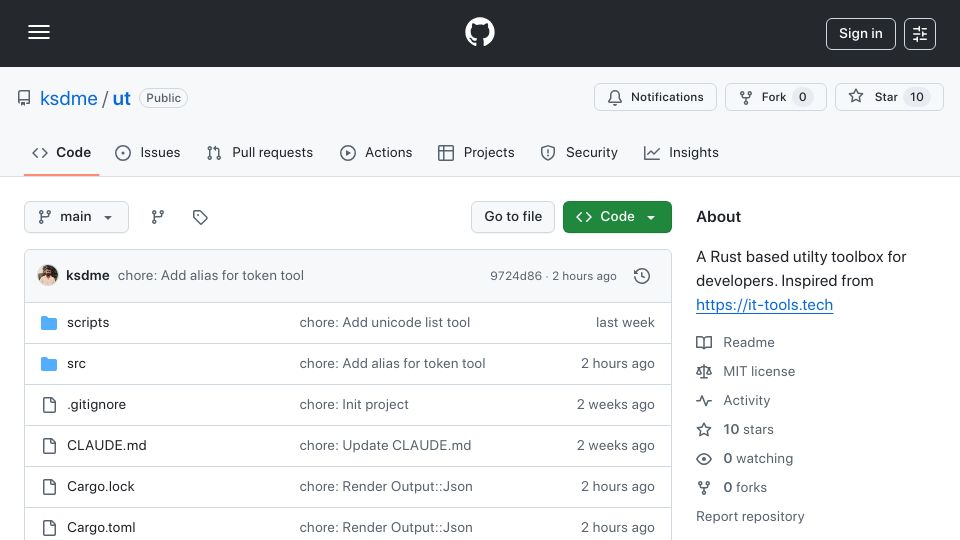Open the Insights tab
The width and height of the screenshot is (960, 540).
click(x=681, y=152)
